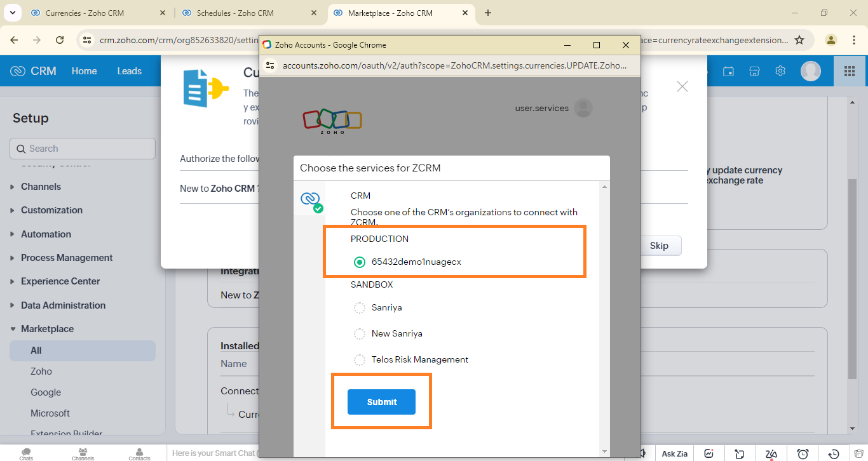Go back in the browser
868x461 pixels.
point(14,40)
